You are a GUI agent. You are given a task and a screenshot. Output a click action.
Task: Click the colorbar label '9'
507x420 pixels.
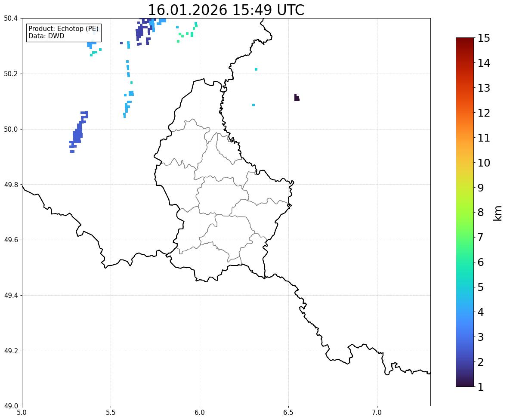click(x=481, y=188)
